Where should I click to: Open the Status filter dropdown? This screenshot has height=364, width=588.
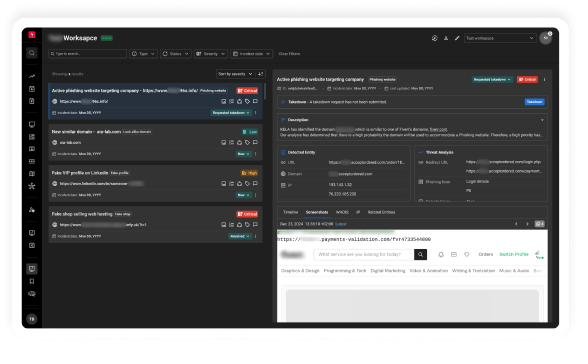(x=176, y=54)
